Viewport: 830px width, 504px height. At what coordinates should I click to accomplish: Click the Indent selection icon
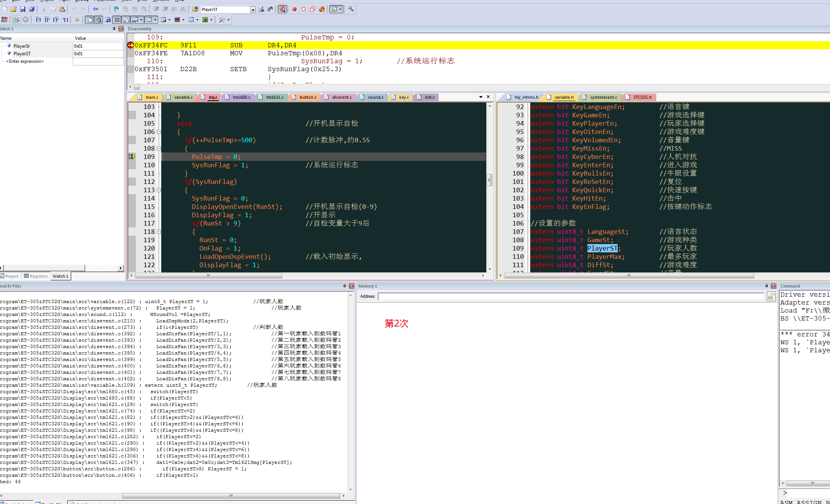click(x=156, y=9)
